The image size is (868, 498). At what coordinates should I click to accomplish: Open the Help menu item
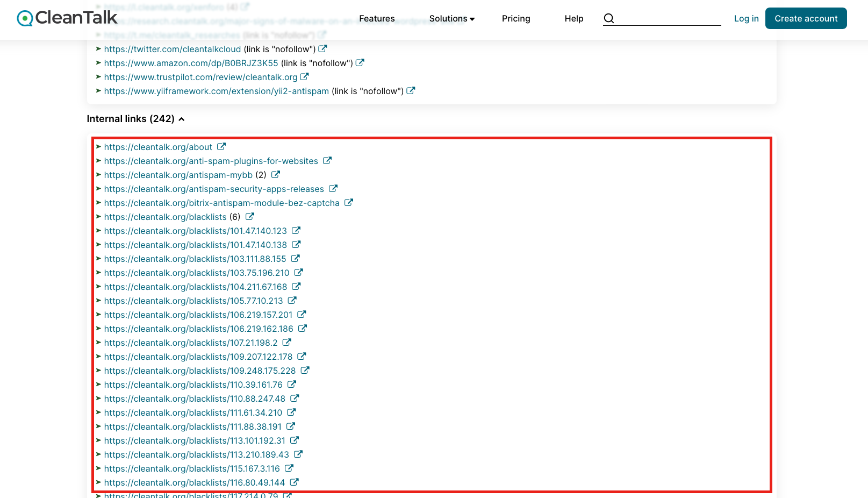click(x=574, y=18)
